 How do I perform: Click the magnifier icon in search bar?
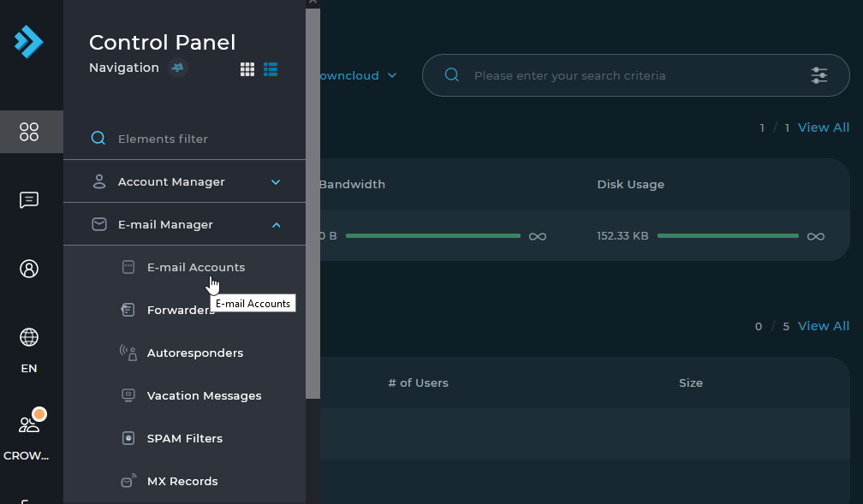pos(452,75)
